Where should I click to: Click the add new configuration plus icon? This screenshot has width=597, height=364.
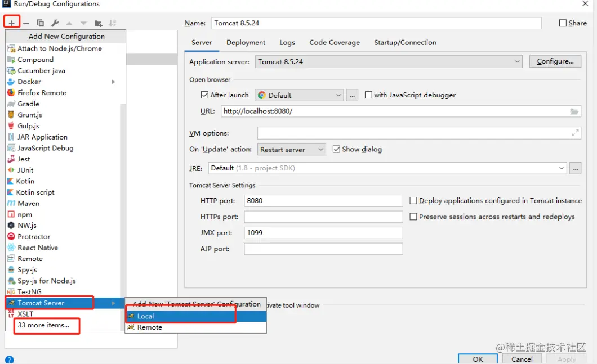[11, 23]
